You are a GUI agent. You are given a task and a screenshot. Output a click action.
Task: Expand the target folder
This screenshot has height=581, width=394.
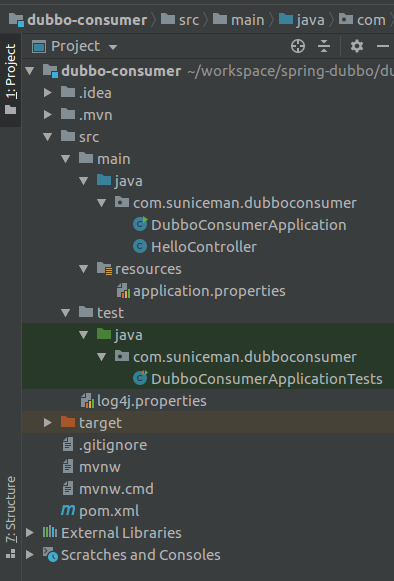click(x=47, y=422)
